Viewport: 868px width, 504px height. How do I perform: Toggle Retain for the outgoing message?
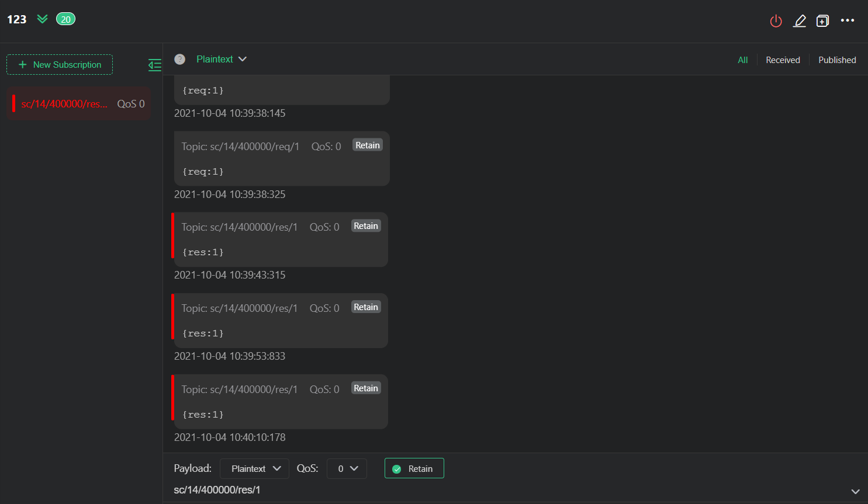(x=414, y=468)
